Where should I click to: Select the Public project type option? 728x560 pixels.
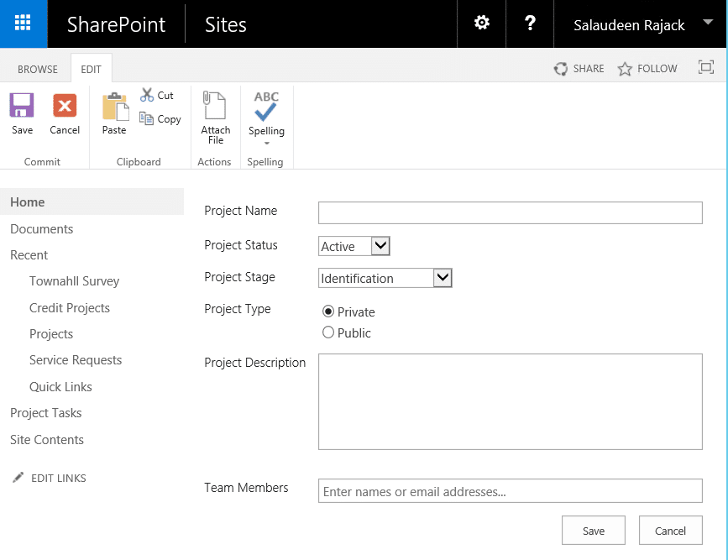[x=328, y=332]
